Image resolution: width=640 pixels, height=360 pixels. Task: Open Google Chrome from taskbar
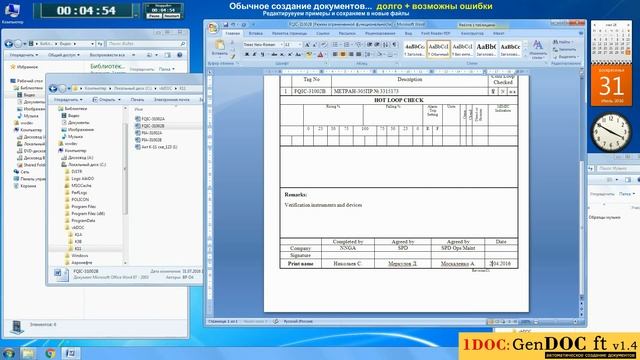pos(51,353)
